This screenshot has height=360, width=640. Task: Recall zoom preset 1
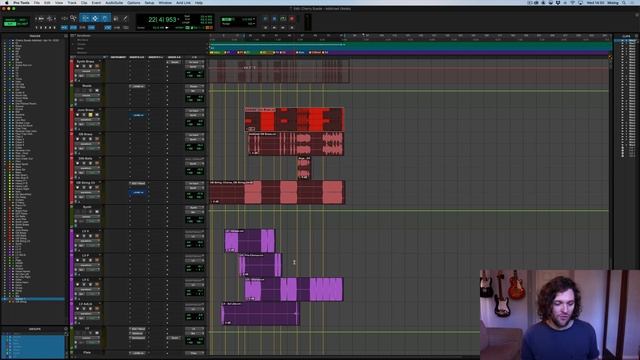(x=37, y=28)
